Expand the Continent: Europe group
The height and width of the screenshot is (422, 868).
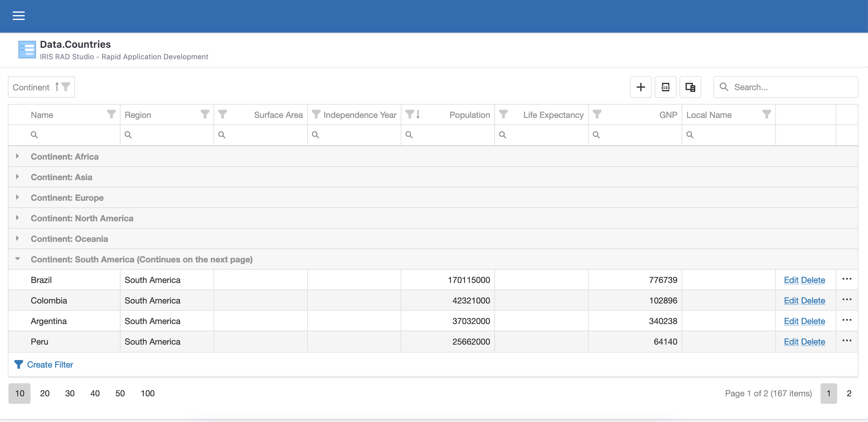(18, 197)
